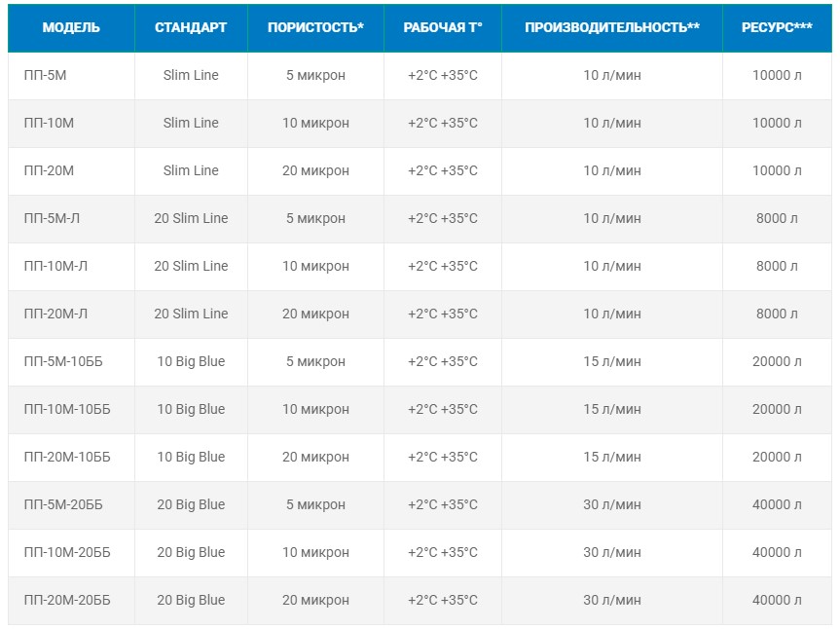
Task: Click the ПП-10М-10ББ model name
Action: pyautogui.click(x=67, y=410)
